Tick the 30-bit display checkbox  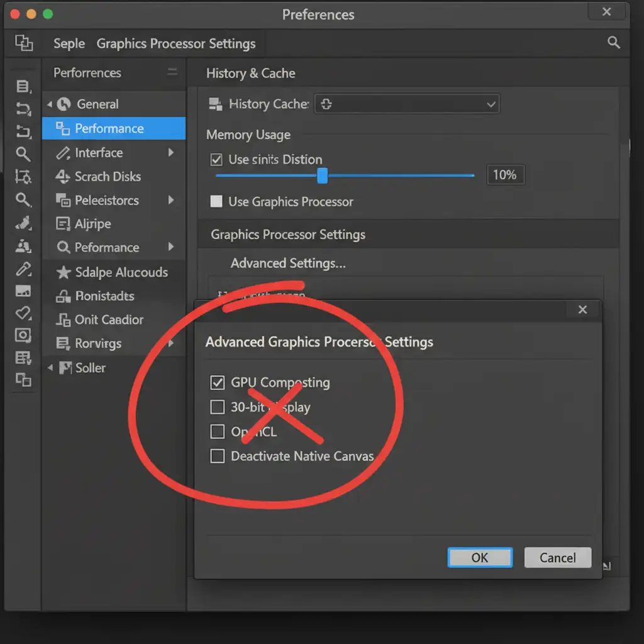click(217, 407)
